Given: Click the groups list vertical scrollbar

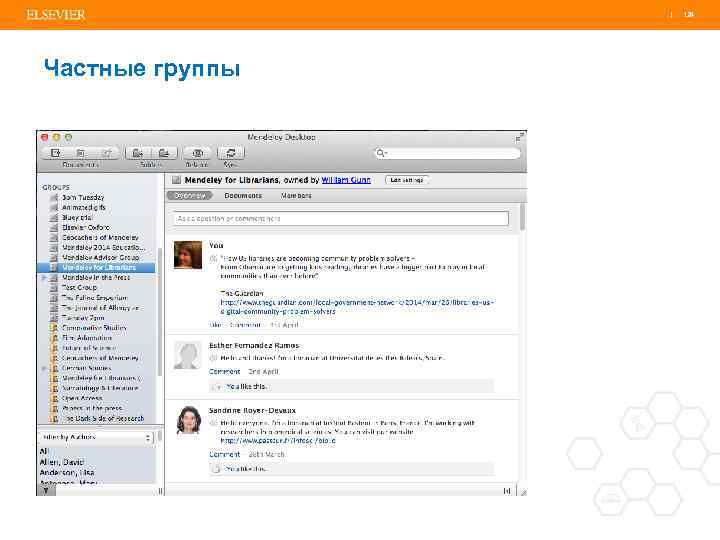Looking at the screenshot, I should point(160,312).
